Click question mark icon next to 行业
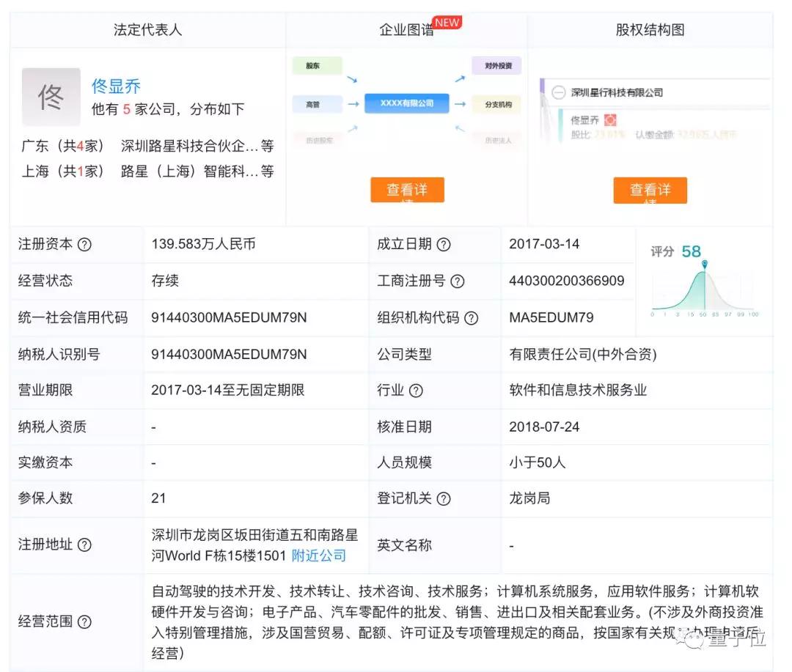Image resolution: width=792 pixels, height=672 pixels. (416, 391)
